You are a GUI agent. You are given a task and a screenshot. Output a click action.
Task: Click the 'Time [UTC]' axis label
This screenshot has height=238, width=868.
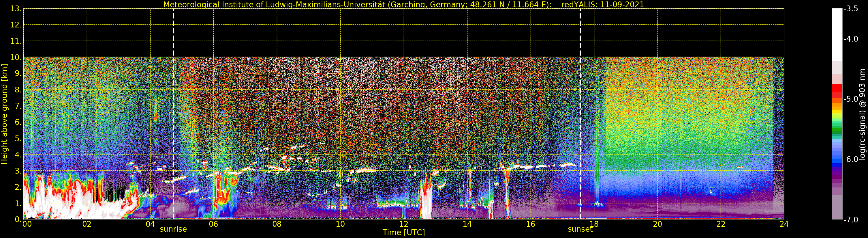403,232
